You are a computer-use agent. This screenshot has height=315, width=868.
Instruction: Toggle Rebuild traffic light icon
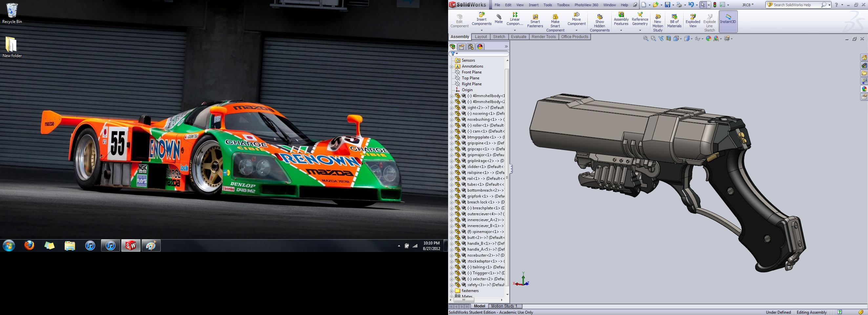715,5
